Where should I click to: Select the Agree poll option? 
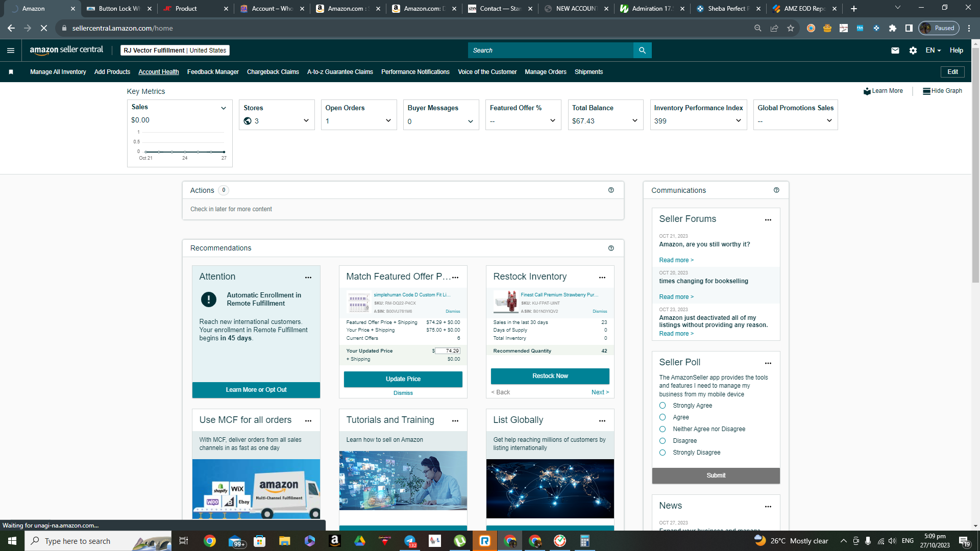tap(663, 417)
